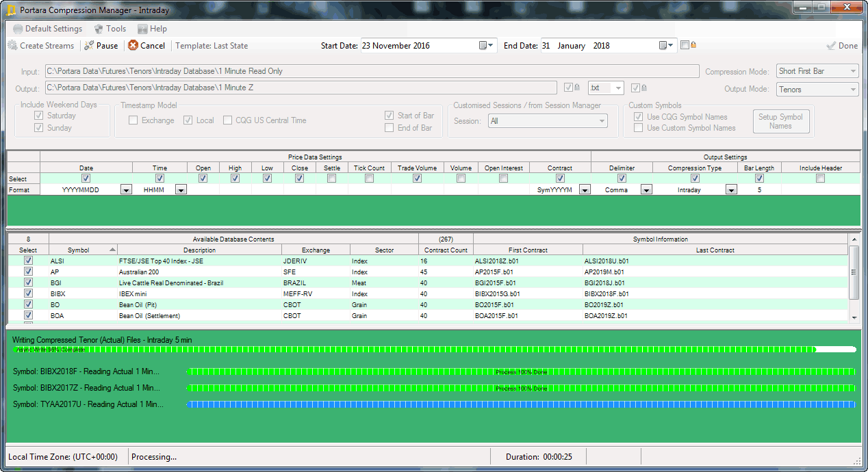Cancel the compression job
Viewport: 868px width, 472px height.
coord(146,46)
